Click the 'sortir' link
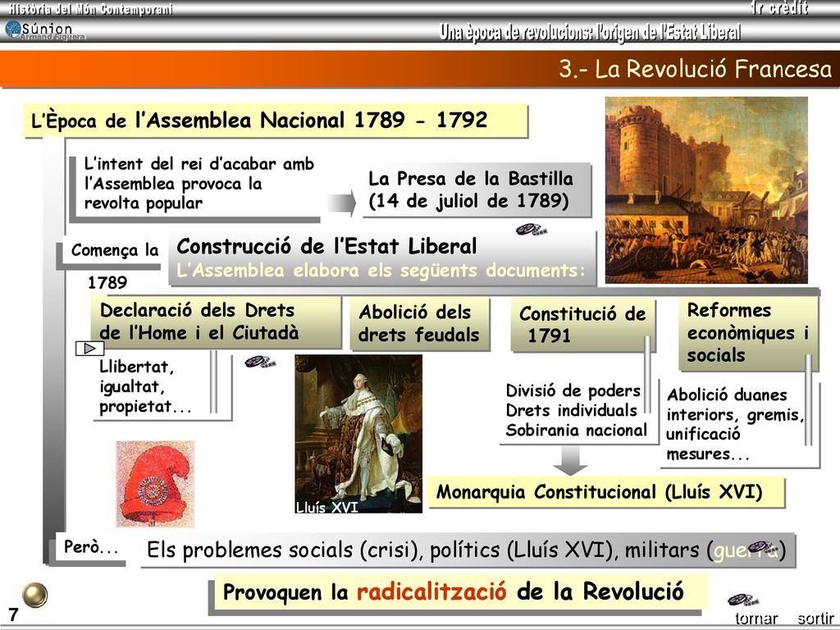The width and height of the screenshot is (840, 630). pos(815,619)
